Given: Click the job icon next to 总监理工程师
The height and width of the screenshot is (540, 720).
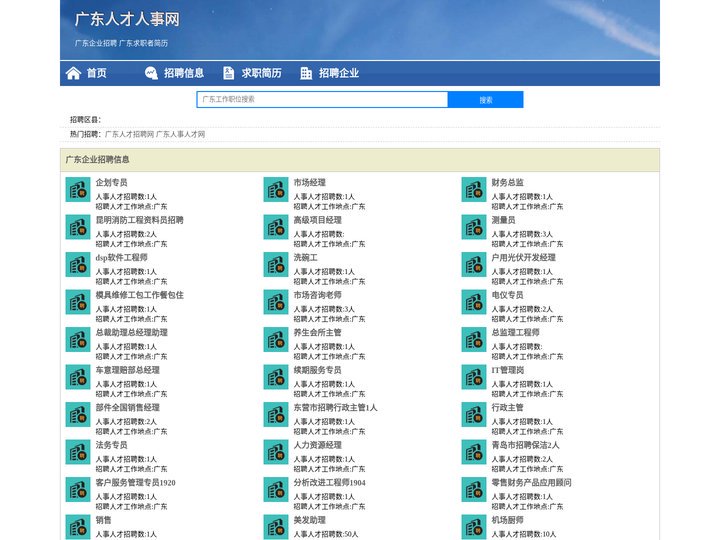Looking at the screenshot, I should [474, 340].
